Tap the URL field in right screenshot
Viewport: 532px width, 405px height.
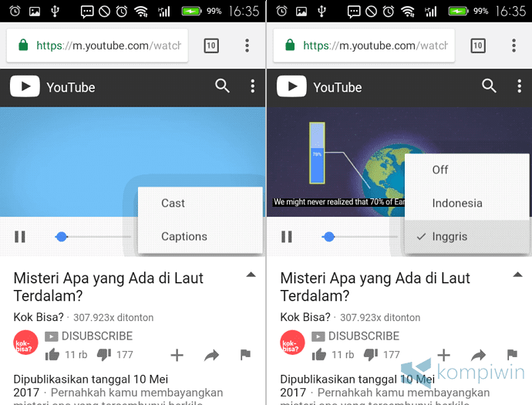click(x=364, y=46)
